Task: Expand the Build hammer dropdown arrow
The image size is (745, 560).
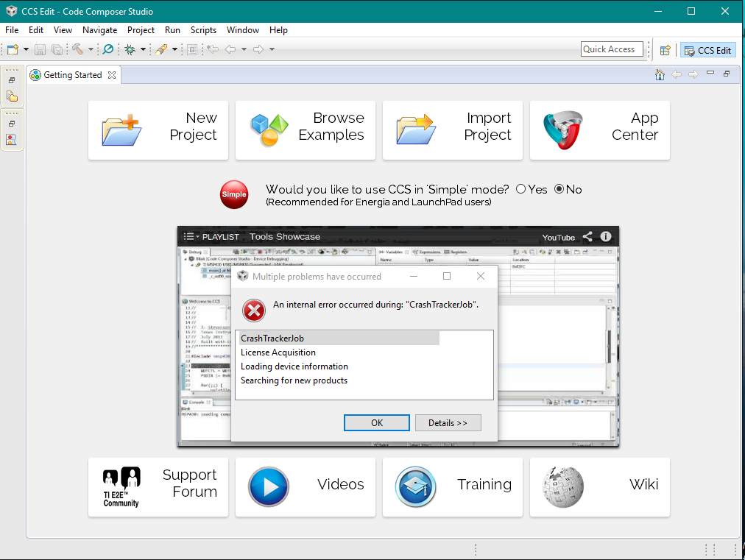Action: pyautogui.click(x=91, y=49)
